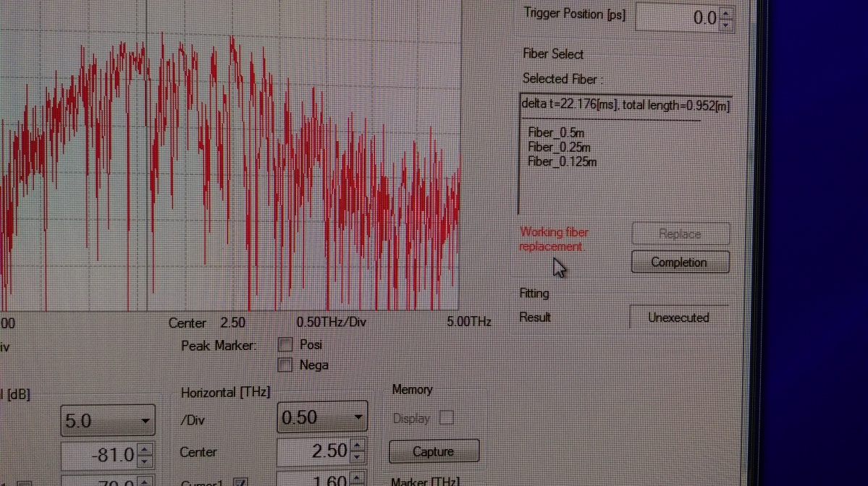
Task: Open the vertical scale 5.0 dropdown
Action: [145, 421]
